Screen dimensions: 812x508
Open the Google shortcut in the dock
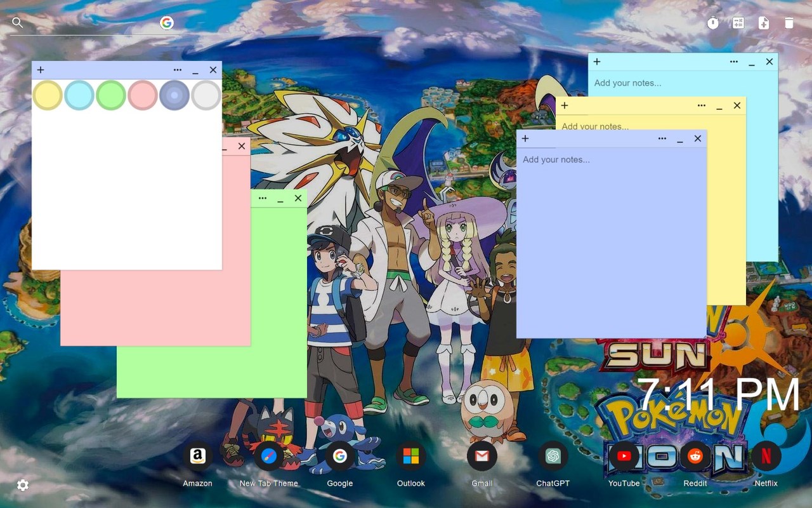tap(340, 456)
